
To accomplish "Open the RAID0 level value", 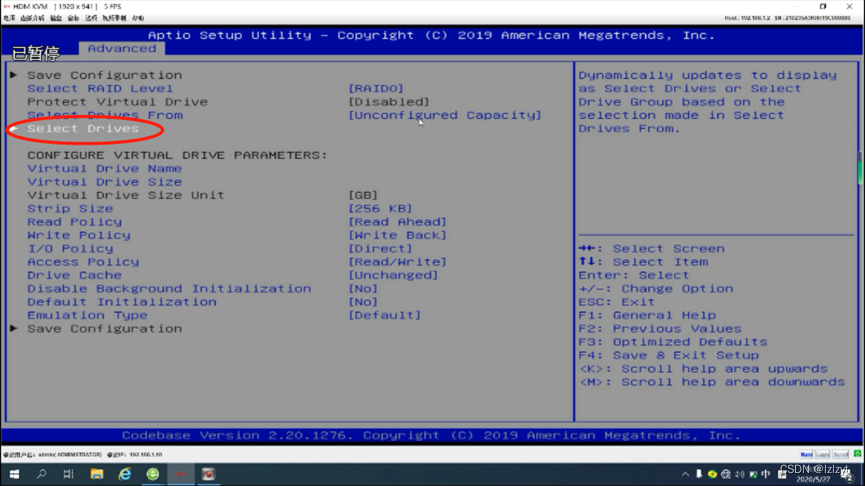I will [376, 88].
